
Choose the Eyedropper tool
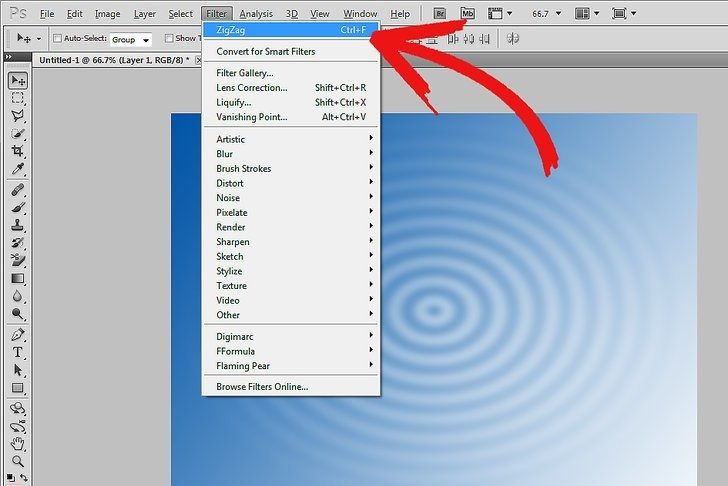coord(18,169)
